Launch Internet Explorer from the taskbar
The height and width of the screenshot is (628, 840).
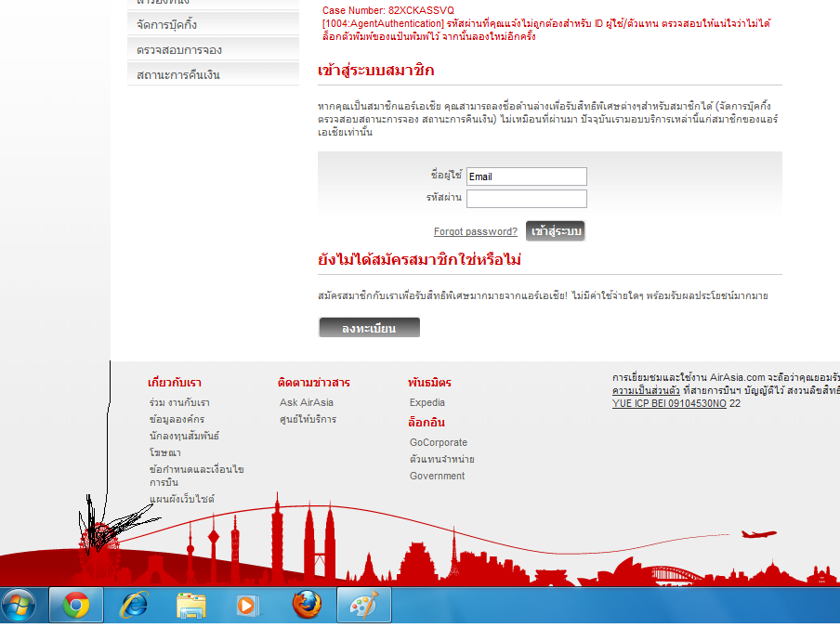coord(134,606)
